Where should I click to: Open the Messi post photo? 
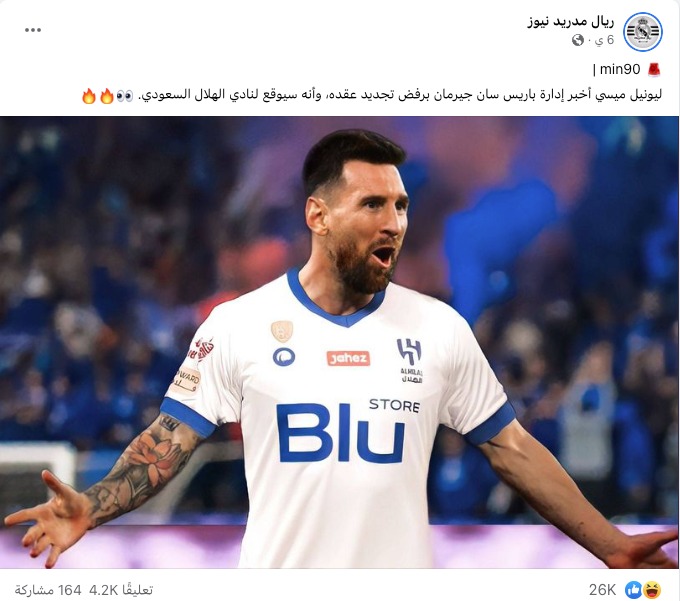pyautogui.click(x=340, y=342)
